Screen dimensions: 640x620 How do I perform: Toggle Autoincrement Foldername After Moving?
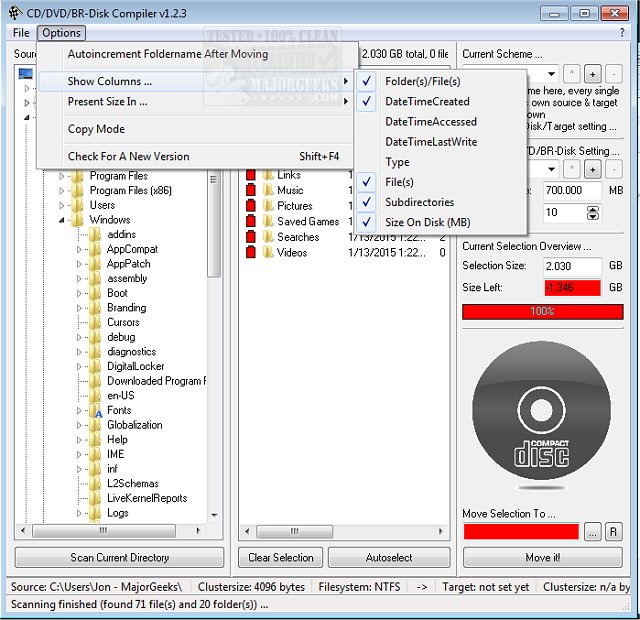[x=198, y=54]
